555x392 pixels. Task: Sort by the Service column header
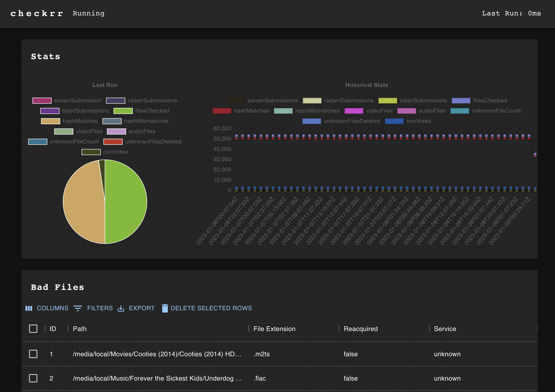click(x=445, y=329)
